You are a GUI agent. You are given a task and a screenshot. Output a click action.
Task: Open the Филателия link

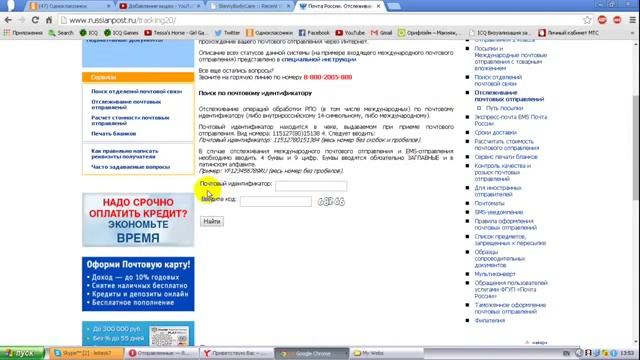click(x=489, y=320)
